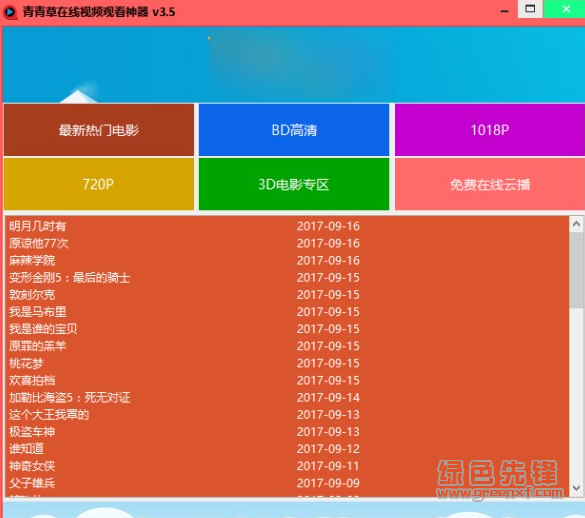Select the 720P category tile
The height and width of the screenshot is (518, 585).
click(99, 184)
